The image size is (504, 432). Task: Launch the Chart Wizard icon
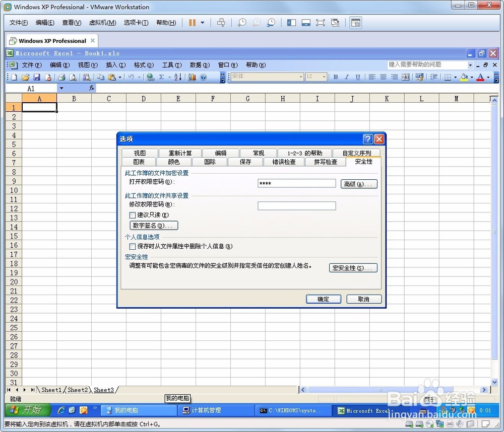pyautogui.click(x=192, y=77)
